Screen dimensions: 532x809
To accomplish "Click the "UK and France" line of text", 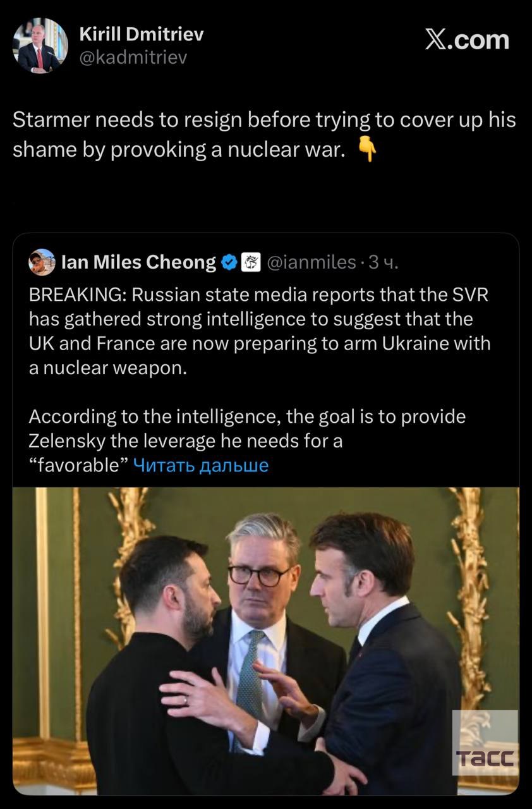I will coord(260,343).
